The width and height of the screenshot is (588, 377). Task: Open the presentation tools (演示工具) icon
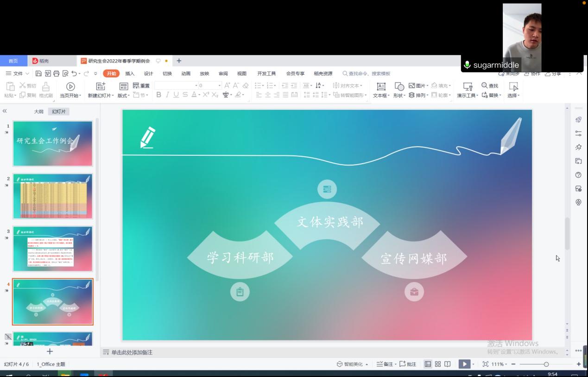point(468,87)
